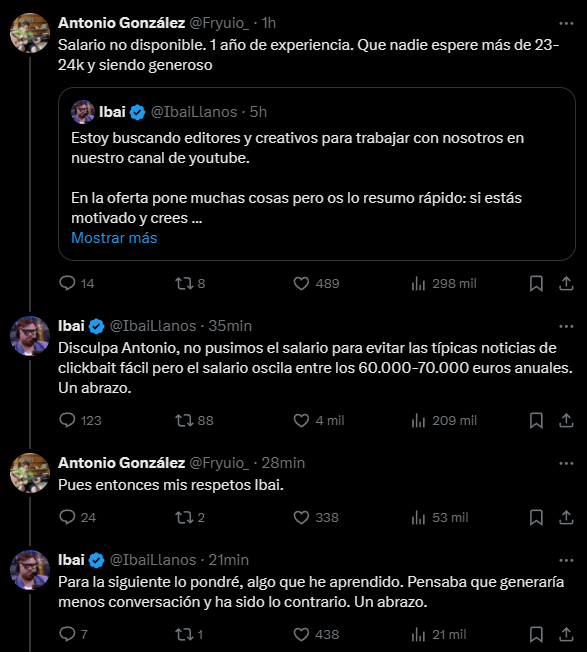This screenshot has height=652, width=587.
Task: Retweet Antonio's post showing 8 retweets
Action: [190, 284]
